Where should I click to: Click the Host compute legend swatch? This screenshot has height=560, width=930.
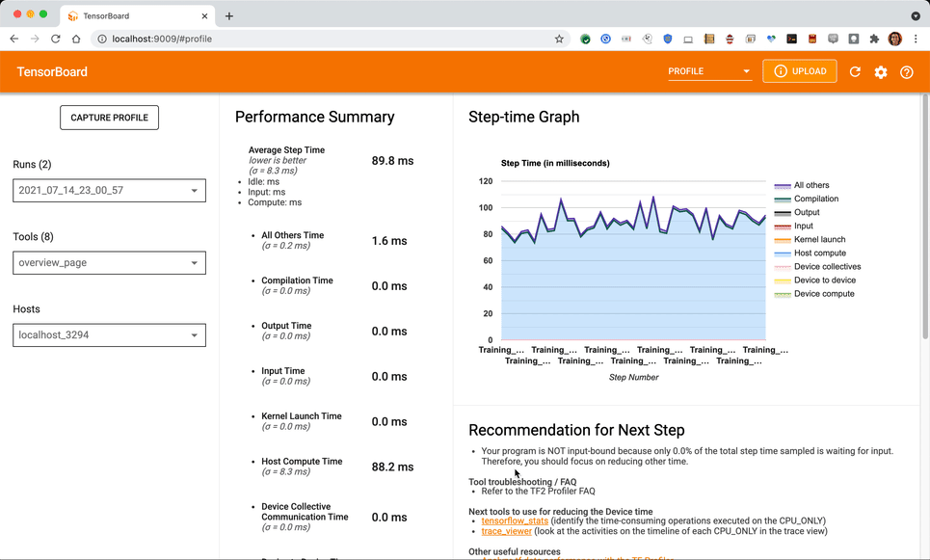pos(783,253)
